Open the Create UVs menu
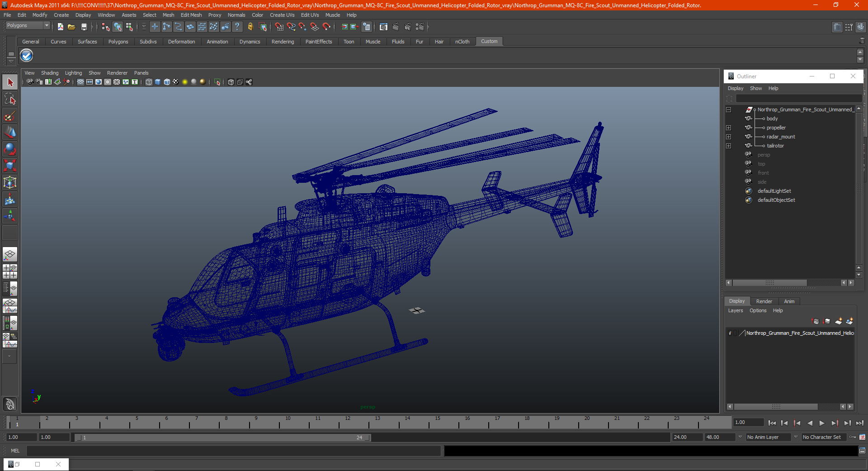 click(x=282, y=15)
